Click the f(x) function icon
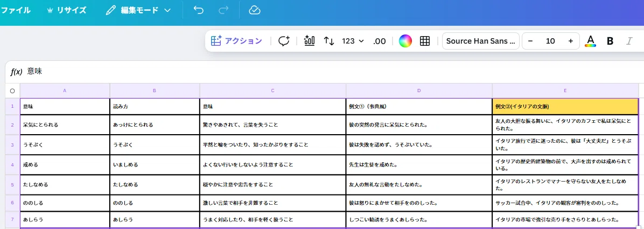This screenshot has width=644, height=229. click(x=16, y=72)
